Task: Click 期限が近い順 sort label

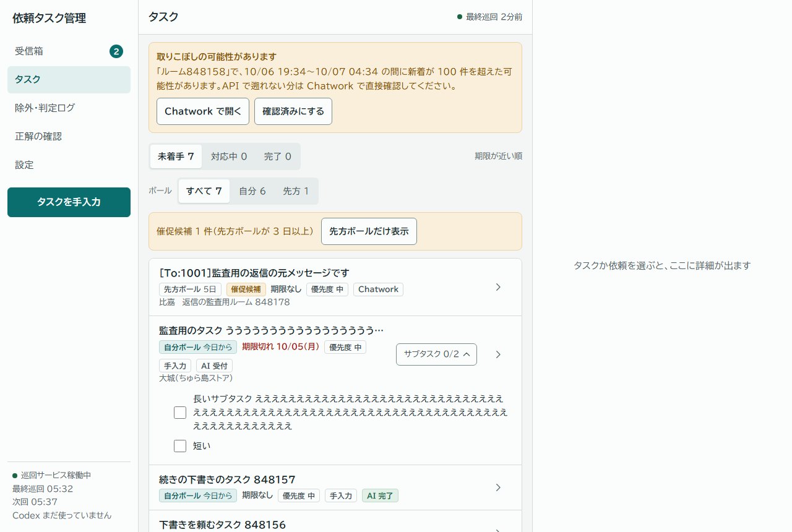Action: pyautogui.click(x=498, y=157)
